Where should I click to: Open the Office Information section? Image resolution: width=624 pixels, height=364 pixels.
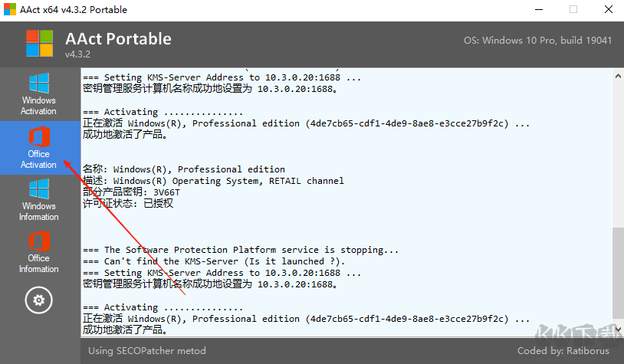click(x=39, y=252)
